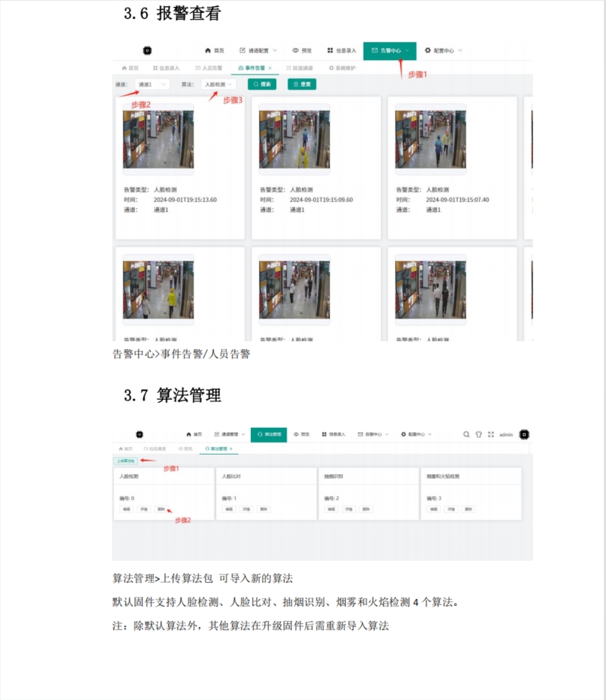Select the highlighted 算法管理 nav item
This screenshot has width=606, height=700.
coord(268,435)
